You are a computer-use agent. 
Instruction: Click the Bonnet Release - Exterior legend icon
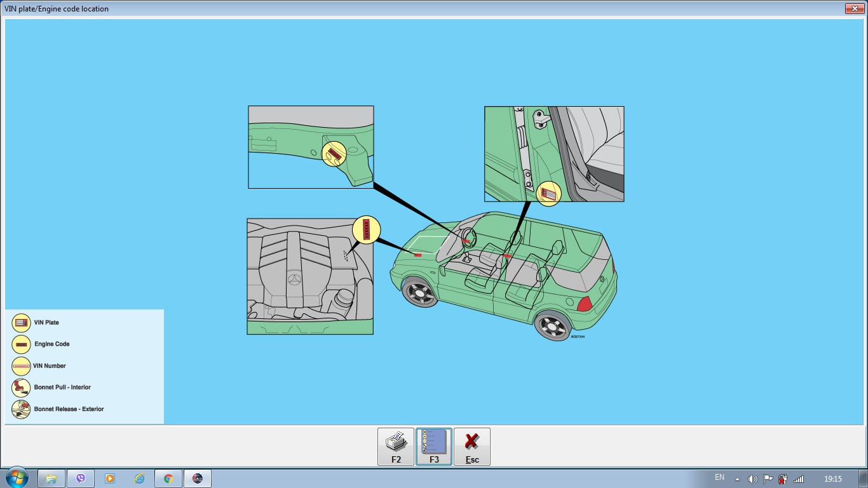pyautogui.click(x=21, y=409)
